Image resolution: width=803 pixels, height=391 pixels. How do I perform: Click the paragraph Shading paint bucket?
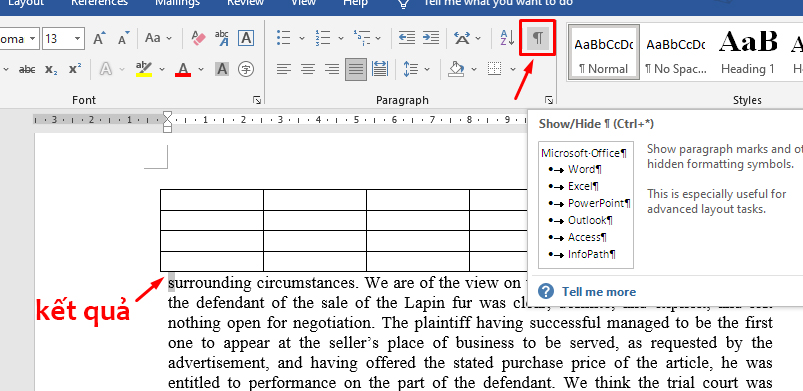456,69
